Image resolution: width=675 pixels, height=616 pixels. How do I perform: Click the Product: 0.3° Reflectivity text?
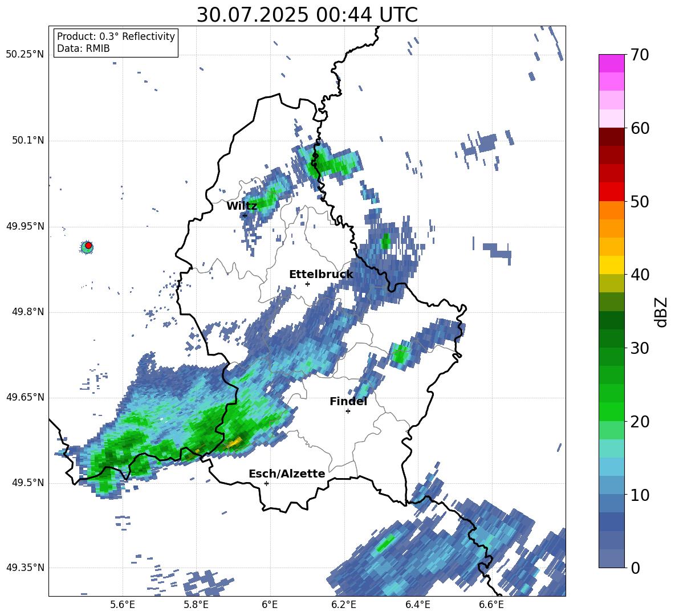click(x=116, y=36)
